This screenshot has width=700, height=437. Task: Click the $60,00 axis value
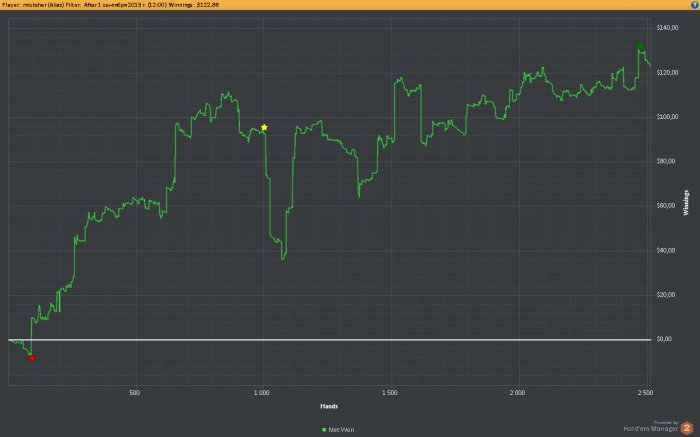tap(666, 206)
